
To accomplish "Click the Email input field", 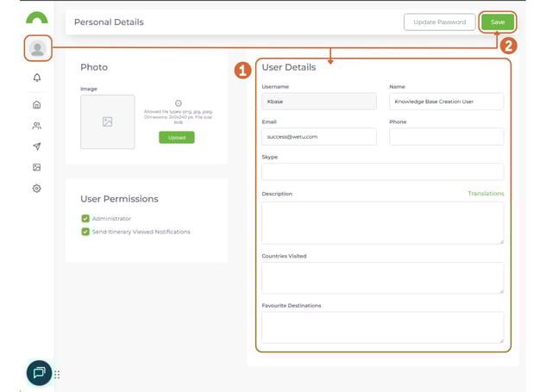I will 319,137.
